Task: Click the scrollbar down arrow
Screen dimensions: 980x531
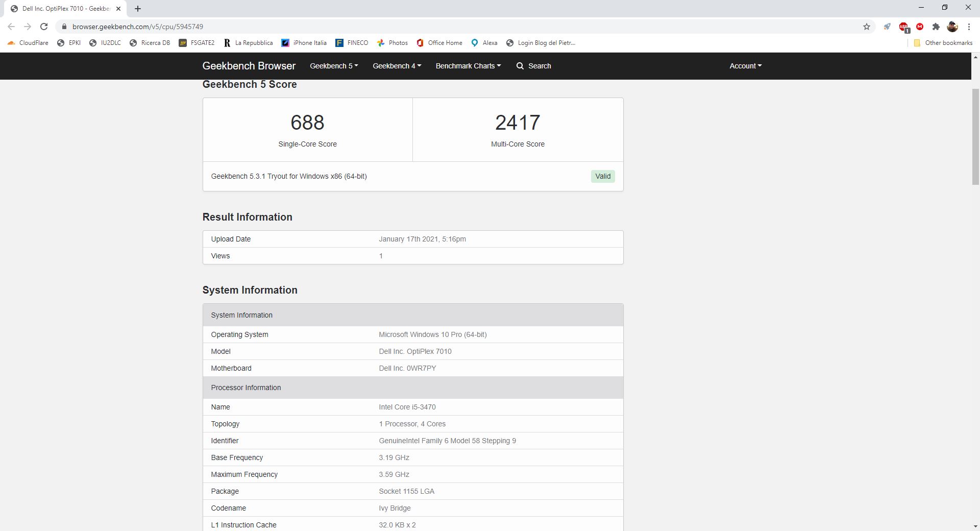Action: point(975,526)
